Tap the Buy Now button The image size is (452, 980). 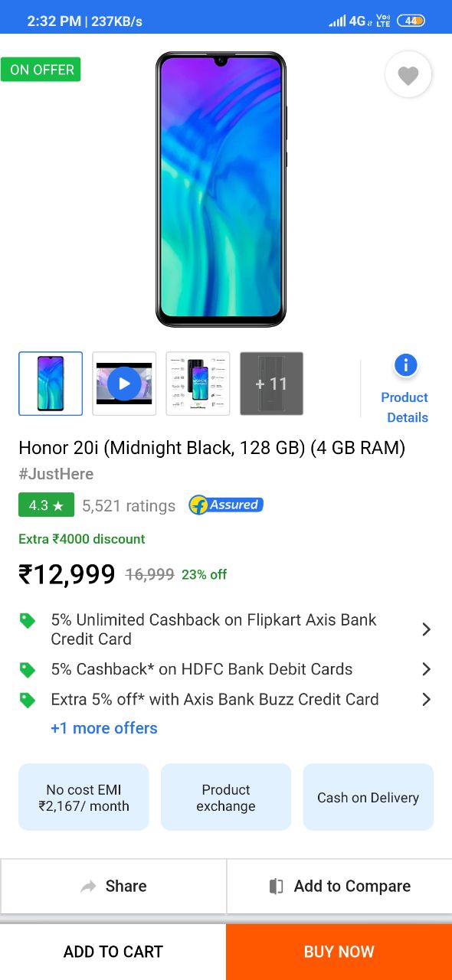point(339,952)
